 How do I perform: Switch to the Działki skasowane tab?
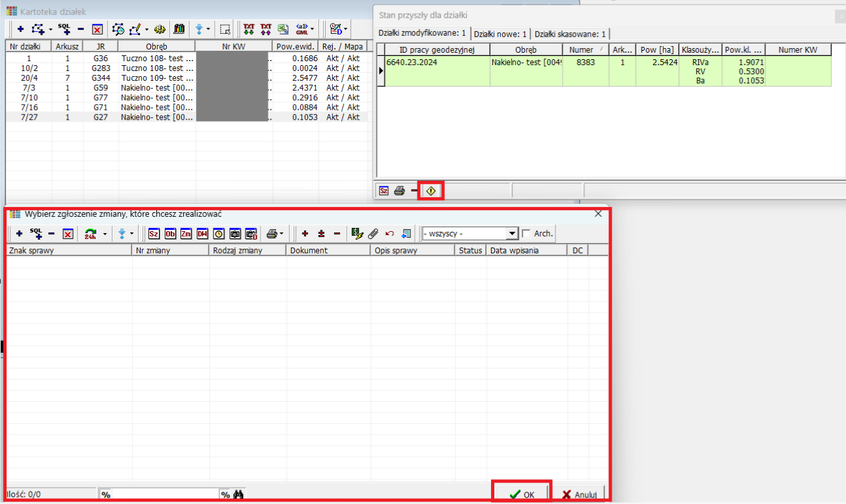point(570,34)
